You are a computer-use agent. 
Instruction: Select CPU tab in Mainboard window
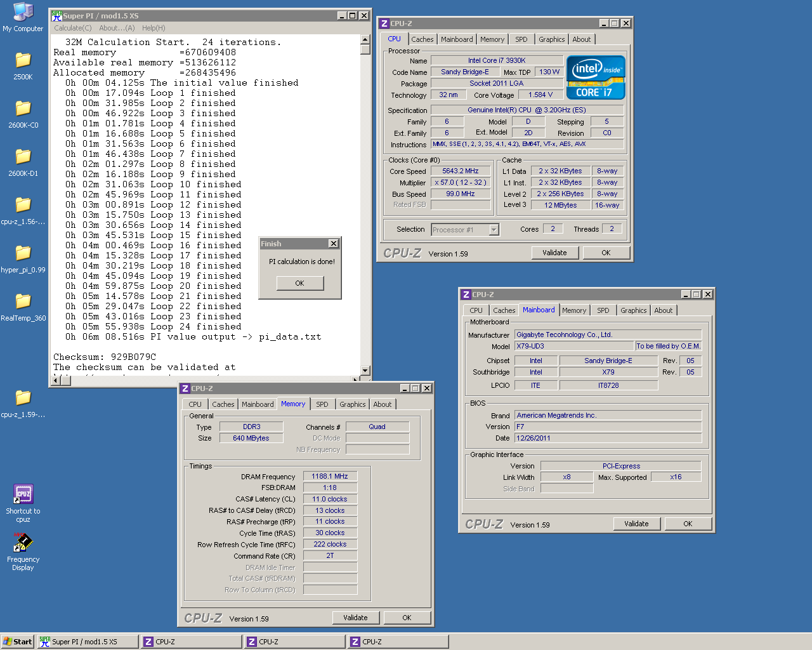[x=476, y=310]
